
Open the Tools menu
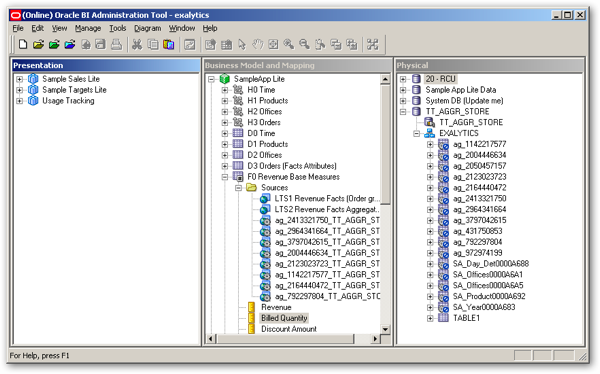pyautogui.click(x=117, y=28)
